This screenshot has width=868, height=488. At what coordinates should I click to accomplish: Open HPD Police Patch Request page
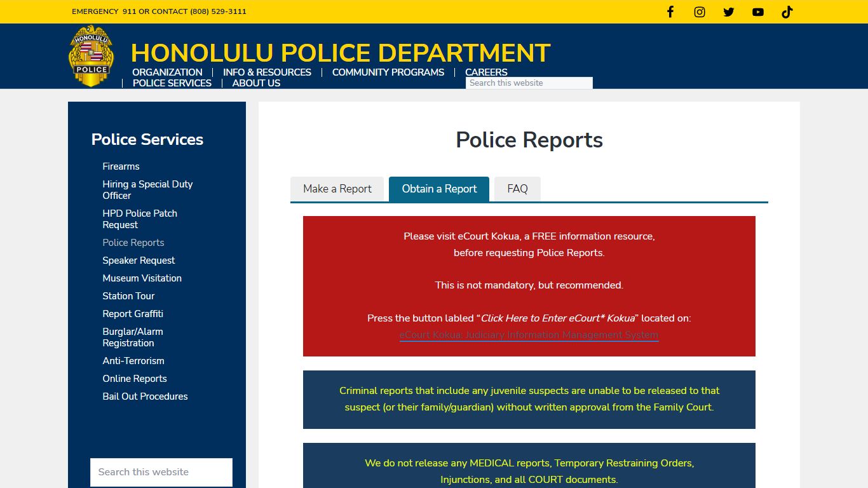pyautogui.click(x=140, y=219)
